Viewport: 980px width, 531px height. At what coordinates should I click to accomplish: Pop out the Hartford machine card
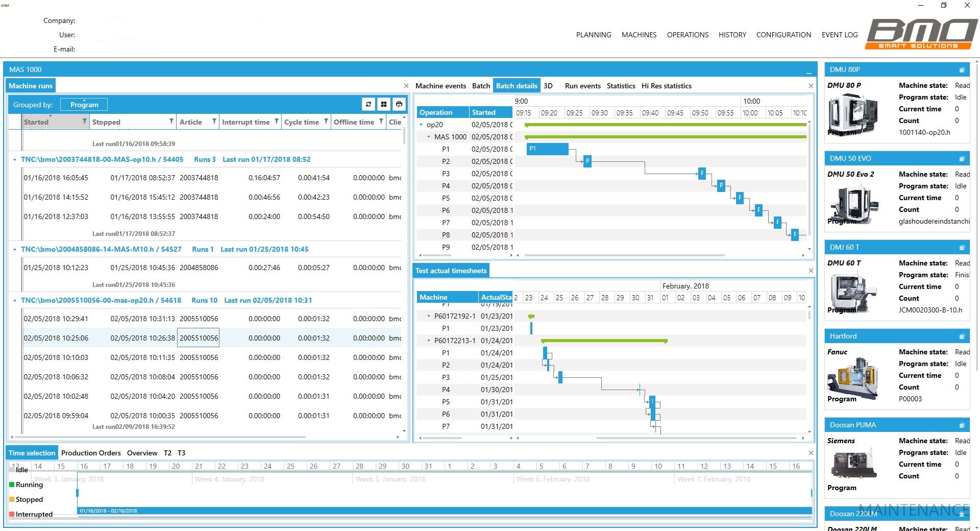point(962,336)
